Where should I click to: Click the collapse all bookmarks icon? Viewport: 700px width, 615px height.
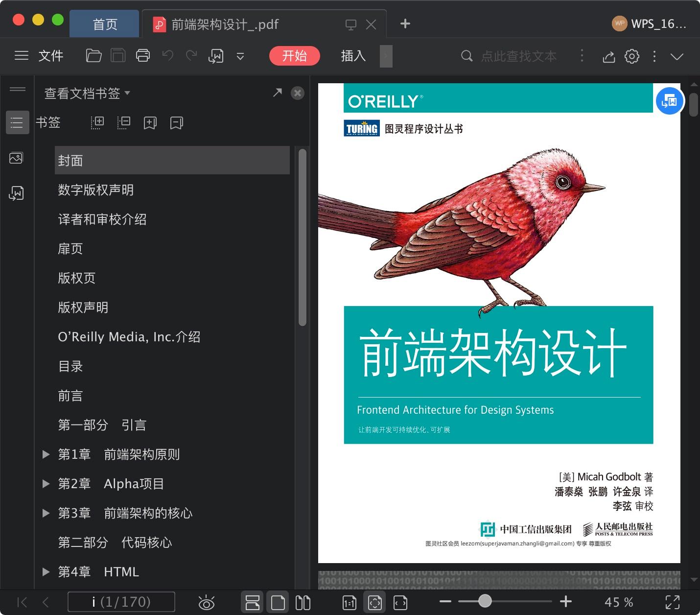(124, 122)
